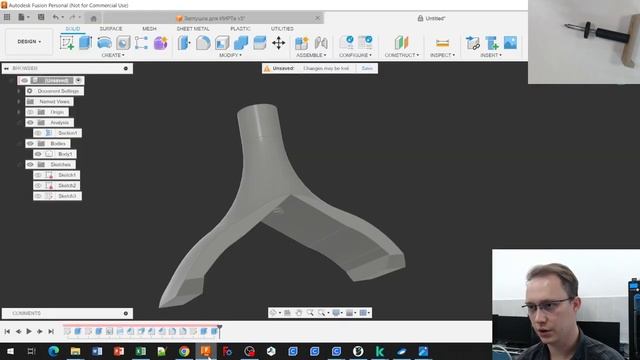
Task: Select the Zoom magnifier in navigation bar
Action: coord(310,313)
